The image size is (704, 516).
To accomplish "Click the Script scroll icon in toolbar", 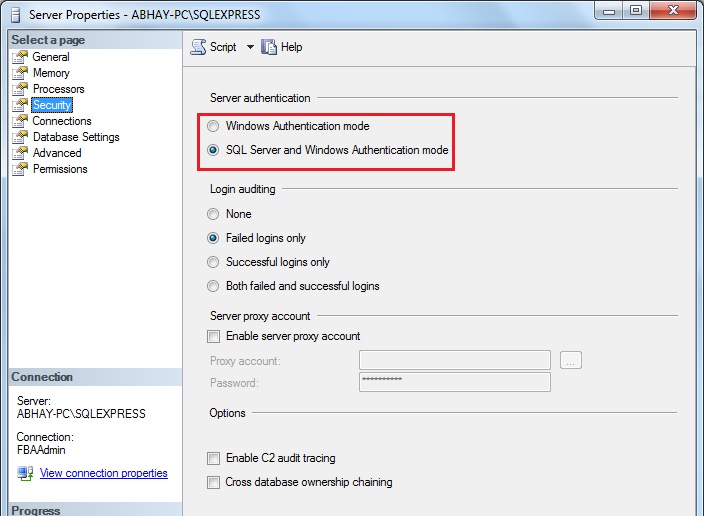I will tap(198, 47).
